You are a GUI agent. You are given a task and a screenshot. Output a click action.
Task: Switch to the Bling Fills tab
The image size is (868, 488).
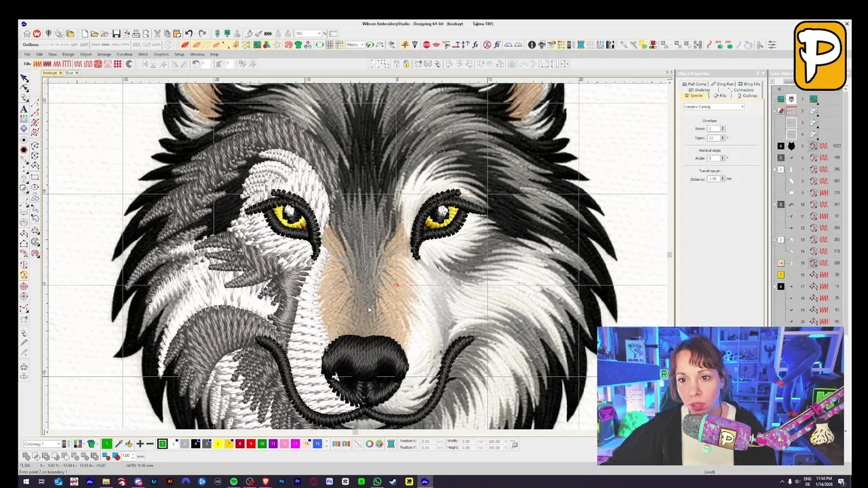point(749,84)
